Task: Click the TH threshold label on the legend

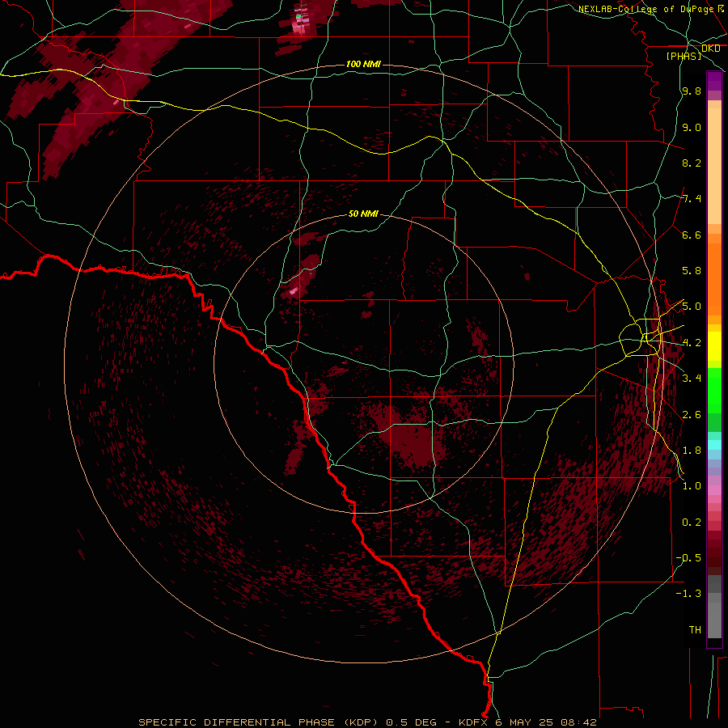Action: point(695,630)
